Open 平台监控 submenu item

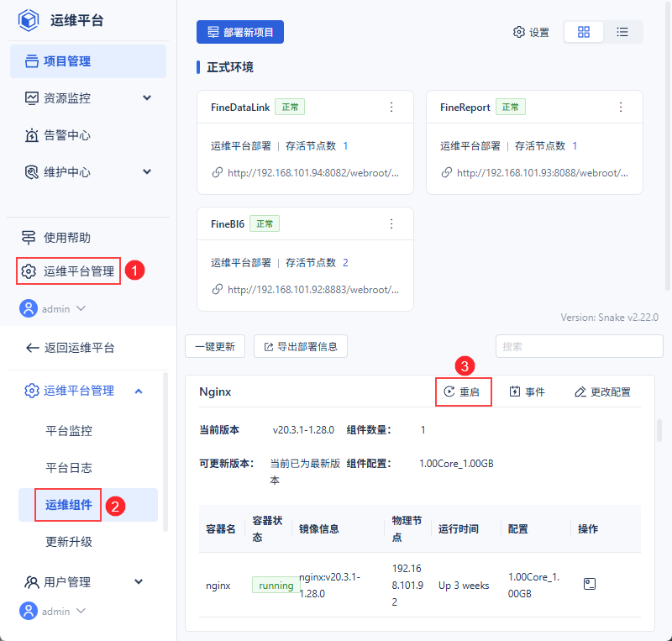pos(69,430)
